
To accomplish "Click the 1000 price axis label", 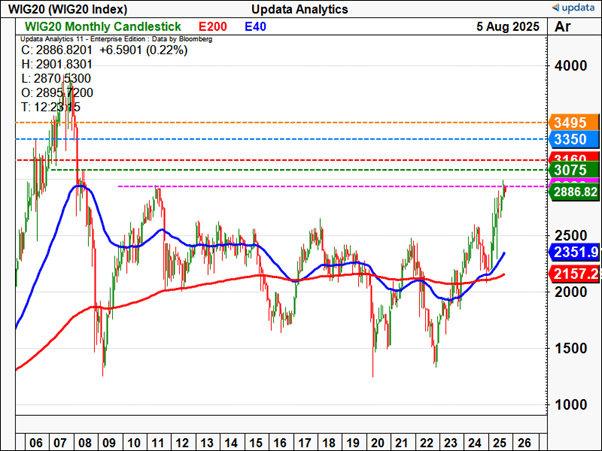I will tap(571, 405).
